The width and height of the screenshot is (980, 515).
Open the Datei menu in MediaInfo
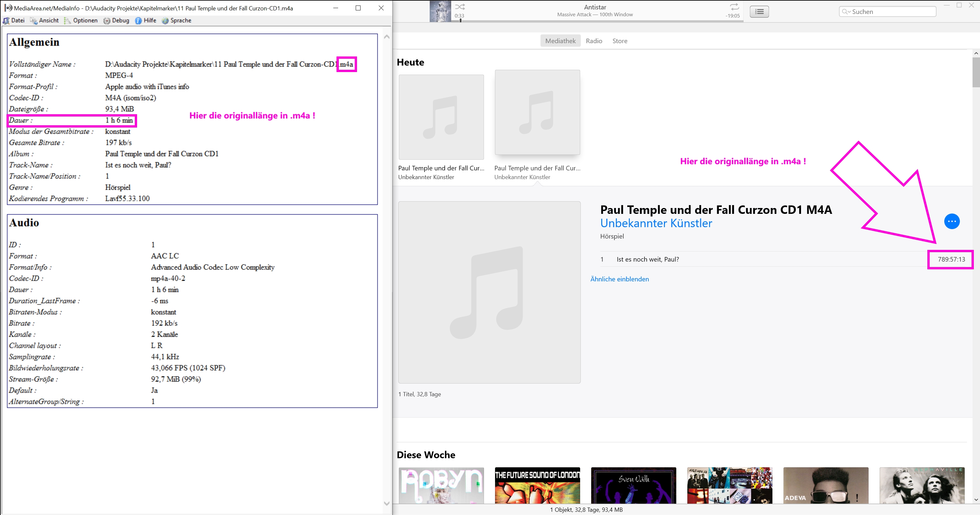click(x=14, y=20)
